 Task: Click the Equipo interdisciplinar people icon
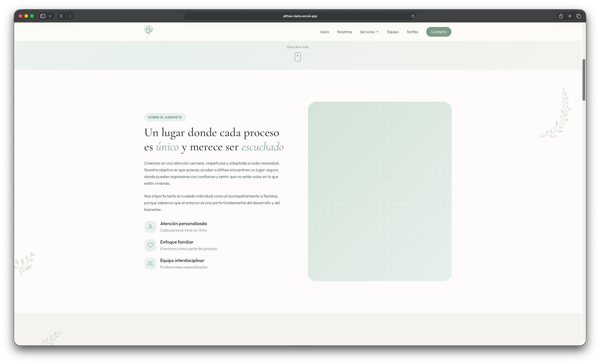pos(150,264)
